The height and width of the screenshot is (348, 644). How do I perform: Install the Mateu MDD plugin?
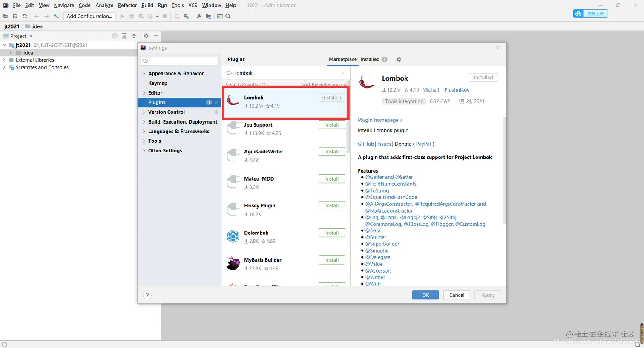pos(332,179)
